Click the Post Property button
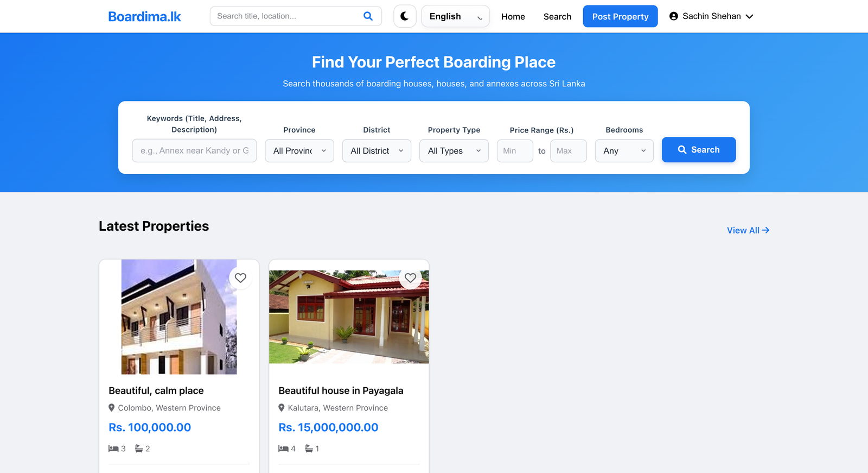The width and height of the screenshot is (868, 473). 620,16
